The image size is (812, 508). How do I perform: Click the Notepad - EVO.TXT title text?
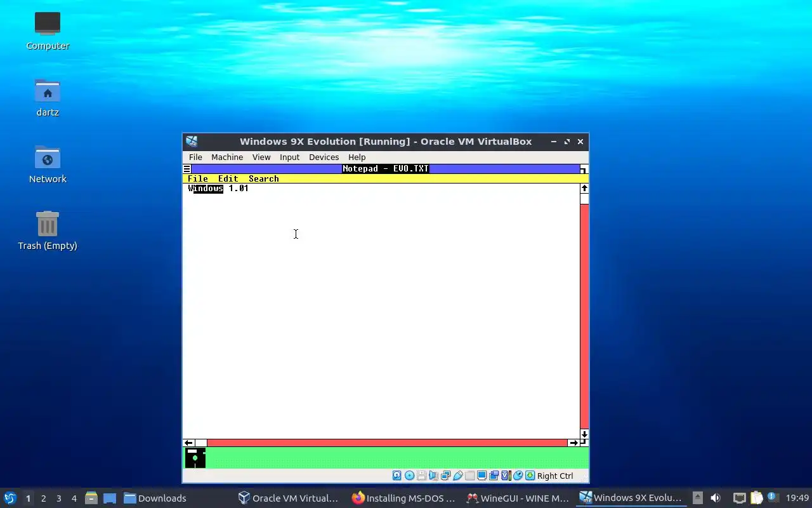pyautogui.click(x=386, y=169)
